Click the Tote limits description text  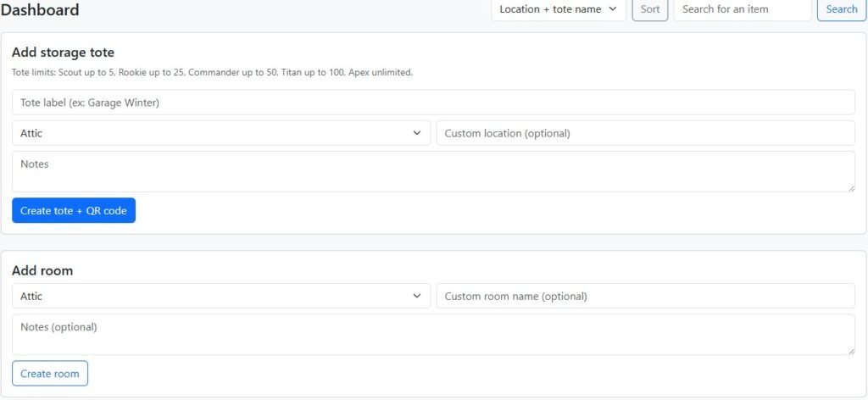coord(212,73)
